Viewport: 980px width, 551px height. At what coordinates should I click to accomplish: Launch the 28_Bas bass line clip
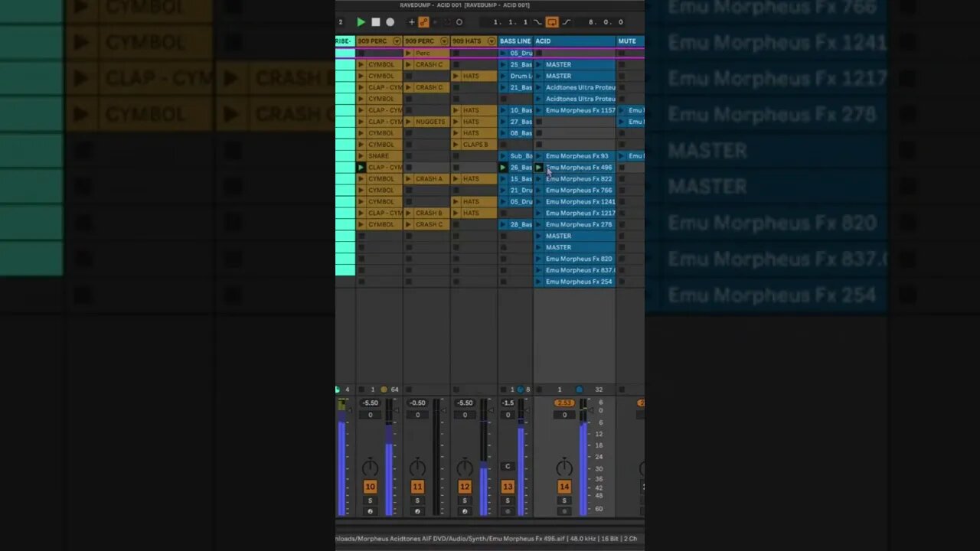(504, 225)
